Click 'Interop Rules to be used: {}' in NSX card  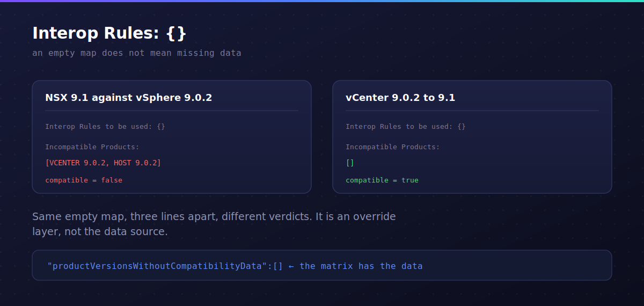(105, 127)
